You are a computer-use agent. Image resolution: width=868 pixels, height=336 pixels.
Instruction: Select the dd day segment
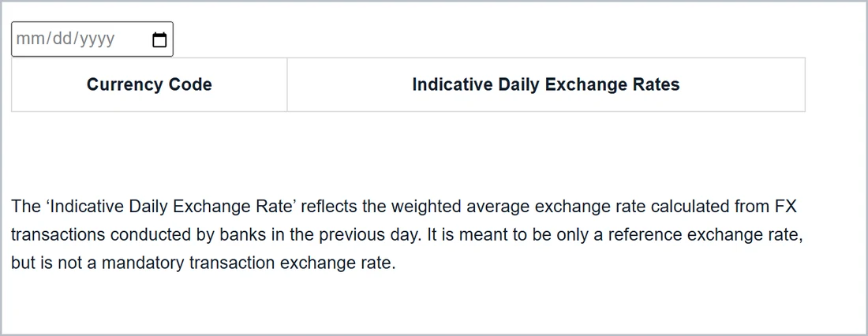pyautogui.click(x=61, y=39)
